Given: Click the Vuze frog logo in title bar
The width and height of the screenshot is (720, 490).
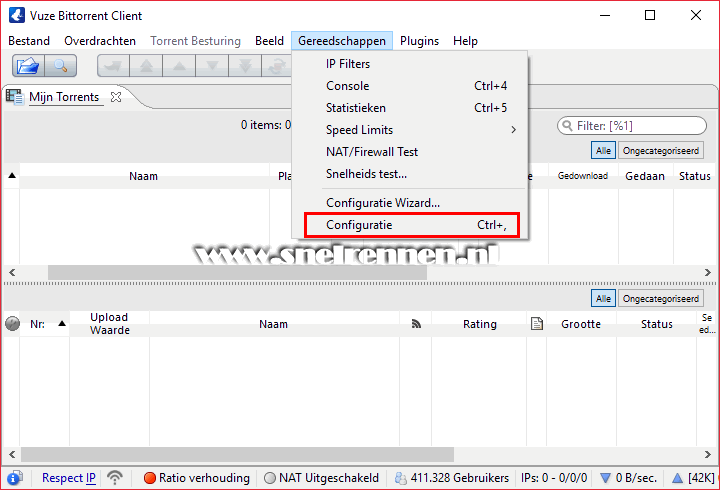Looking at the screenshot, I should (x=17, y=15).
